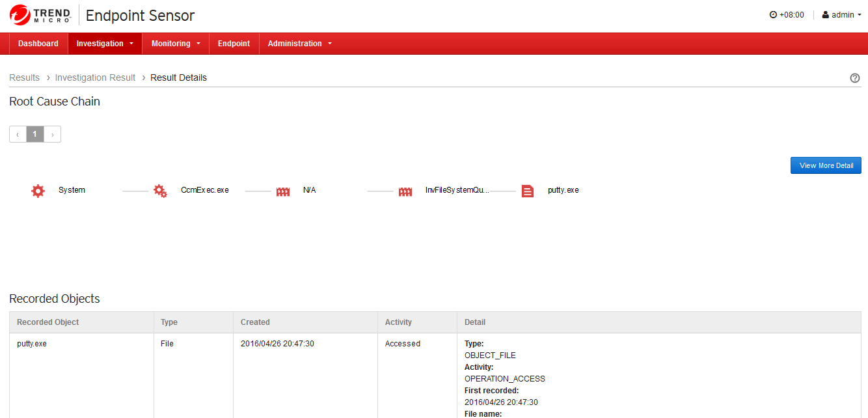This screenshot has width=868, height=418.
Task: Click the N/A node icon
Action: coord(283,191)
